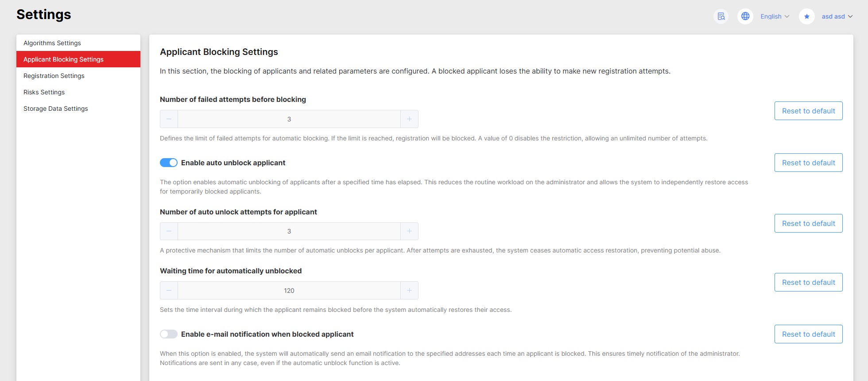
Task: Disable the auto unblock applicant toggle
Action: (169, 163)
